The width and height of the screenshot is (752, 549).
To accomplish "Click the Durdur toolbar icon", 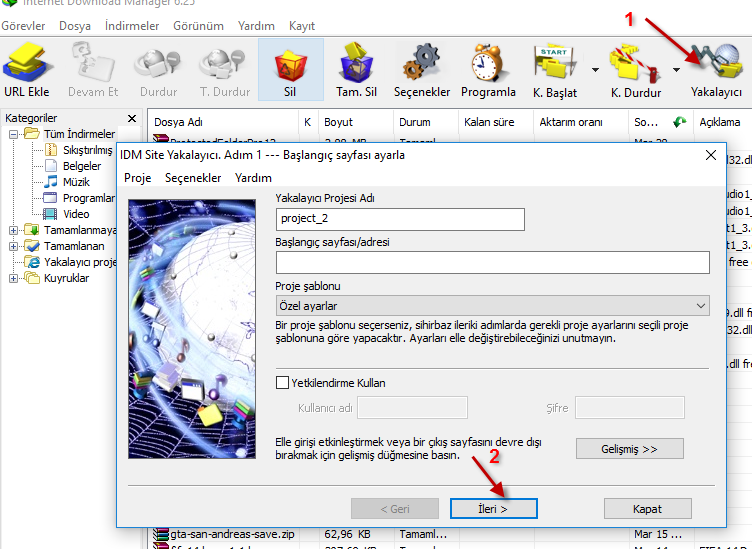I will [158, 63].
